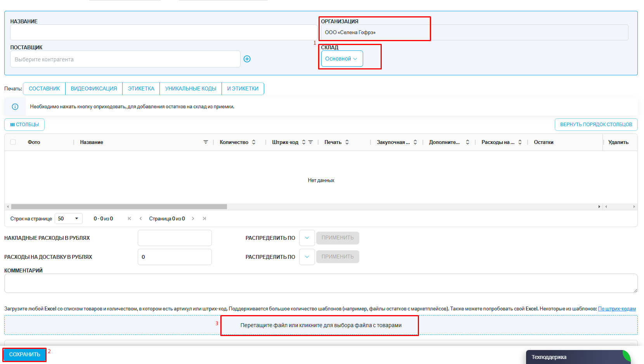Image resolution: width=644 pixels, height=364 pixels.
Task: Open filter menu in Название column
Action: point(206,142)
